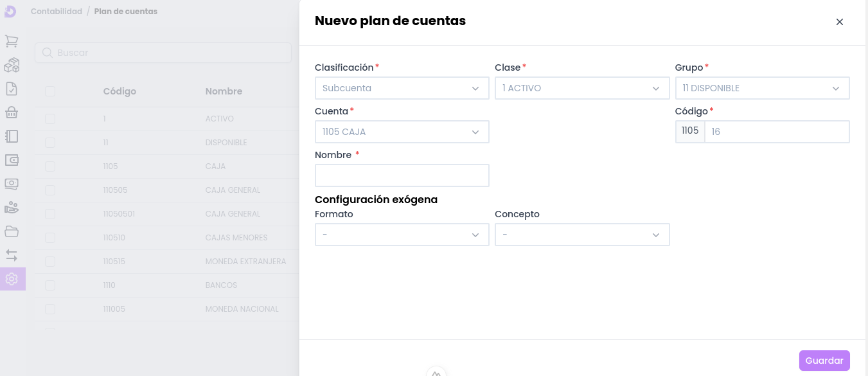Click the shopping cart icon in sidebar
The image size is (868, 376).
[12, 41]
